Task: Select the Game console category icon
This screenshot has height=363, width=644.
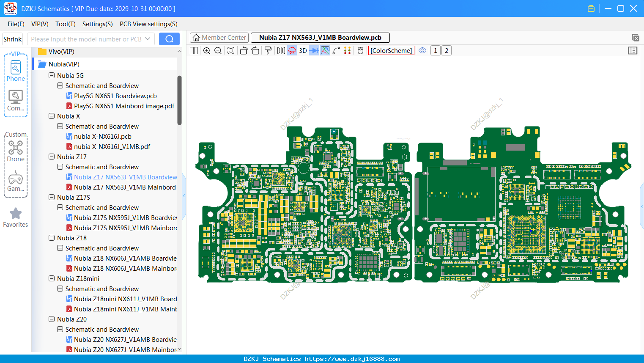Action: [x=16, y=181]
